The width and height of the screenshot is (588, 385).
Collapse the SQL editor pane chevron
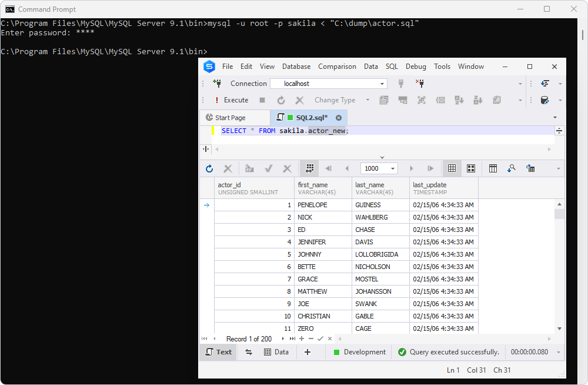click(382, 157)
